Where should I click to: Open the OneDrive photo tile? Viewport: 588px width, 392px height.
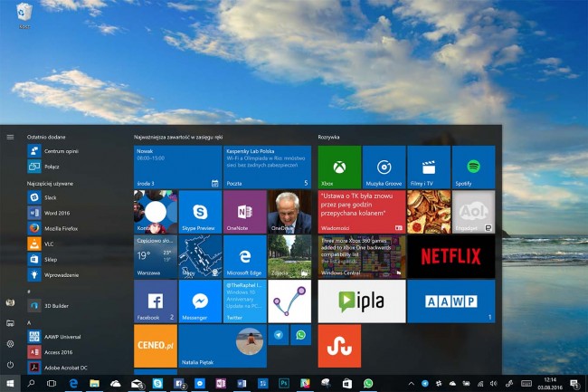coord(289,212)
